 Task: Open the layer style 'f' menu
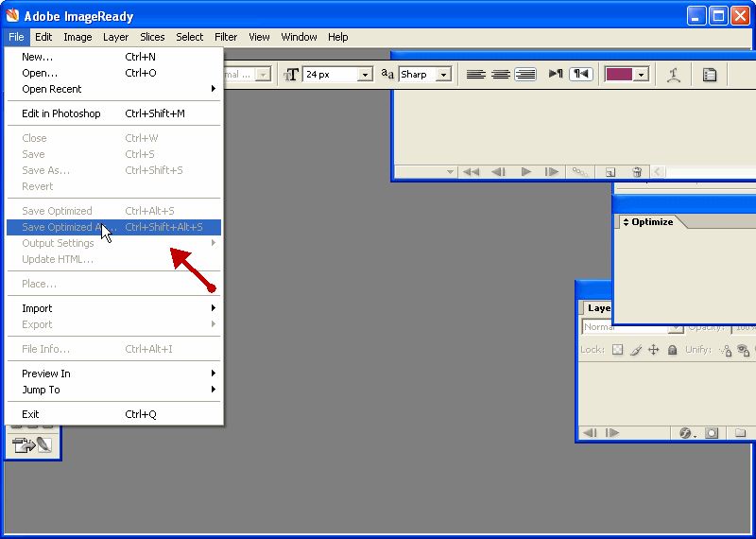point(688,433)
